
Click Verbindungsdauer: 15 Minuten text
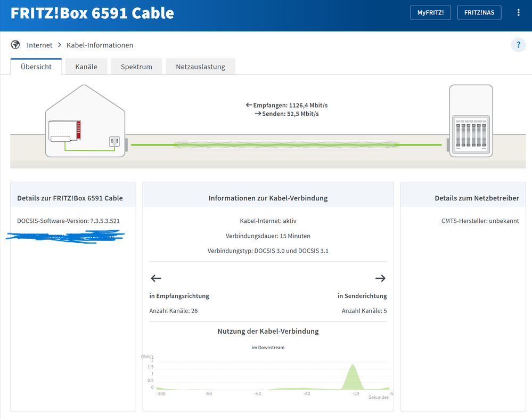(x=268, y=236)
